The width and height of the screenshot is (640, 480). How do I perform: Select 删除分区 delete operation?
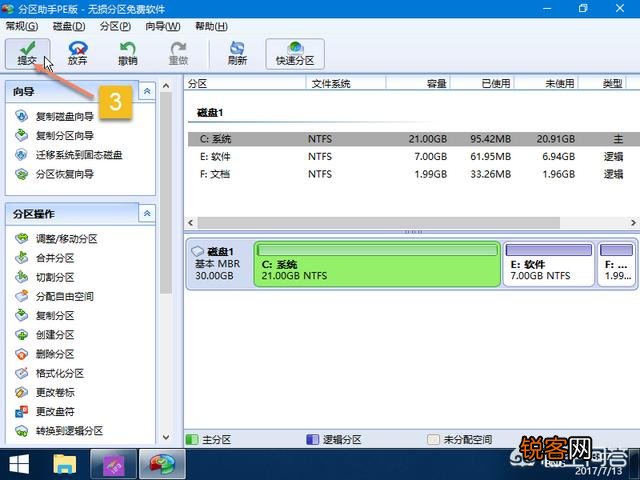point(45,354)
